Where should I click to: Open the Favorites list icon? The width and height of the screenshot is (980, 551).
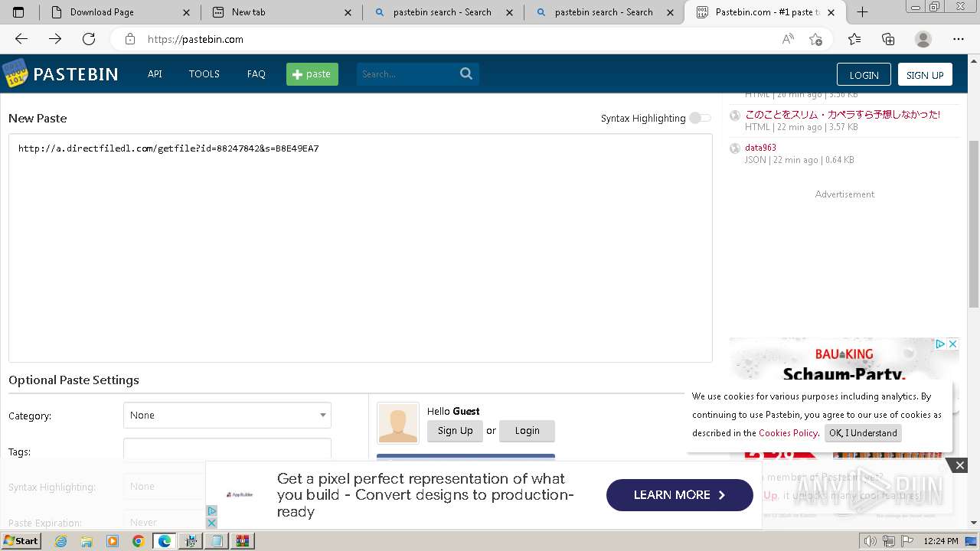point(854,39)
